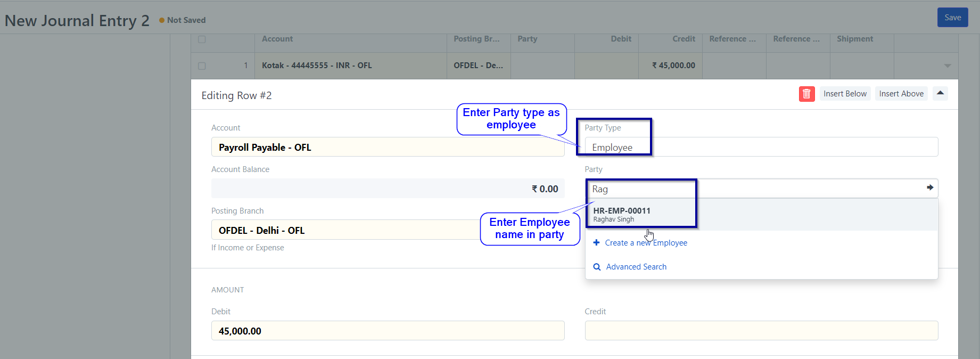980x359 pixels.
Task: Click the Account Balance value ₹ 0.00
Action: click(x=545, y=189)
